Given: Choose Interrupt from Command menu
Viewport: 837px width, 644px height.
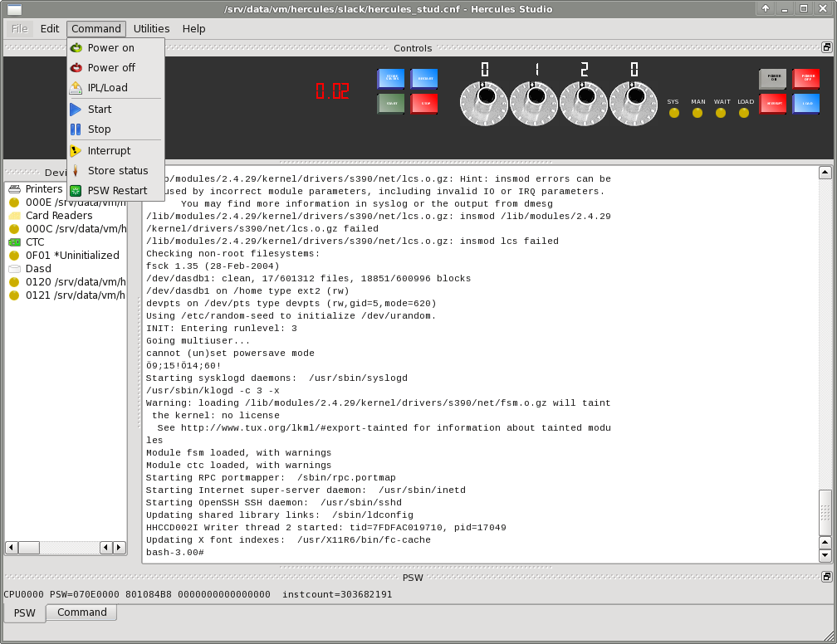Looking at the screenshot, I should [116, 151].
